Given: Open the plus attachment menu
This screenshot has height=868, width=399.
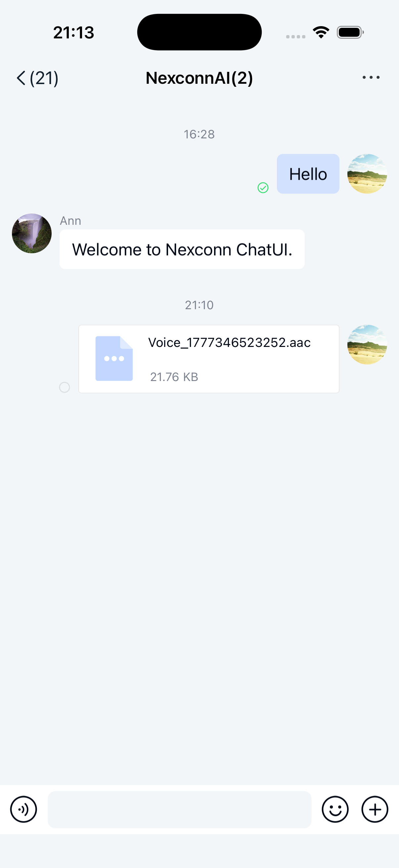Looking at the screenshot, I should (x=375, y=809).
